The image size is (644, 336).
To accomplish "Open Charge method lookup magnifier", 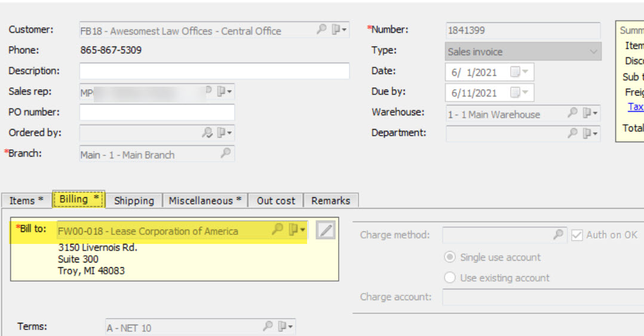I will click(x=558, y=234).
